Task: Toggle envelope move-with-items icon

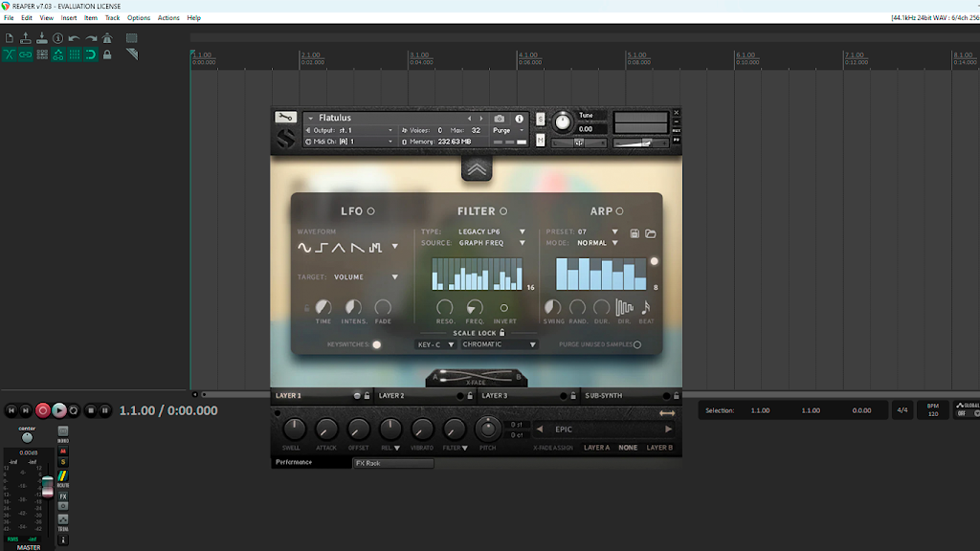Action: click(58, 55)
